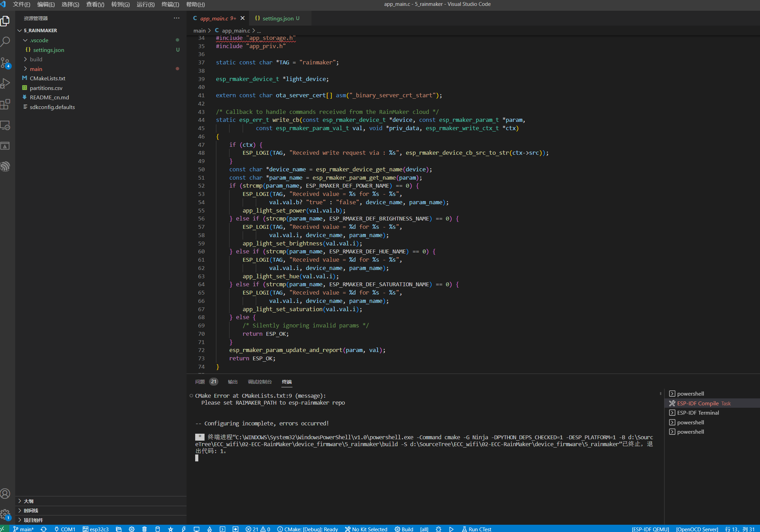Viewport: 760px width, 532px height.
Task: Expand the 大纲 outline section
Action: tap(101, 501)
